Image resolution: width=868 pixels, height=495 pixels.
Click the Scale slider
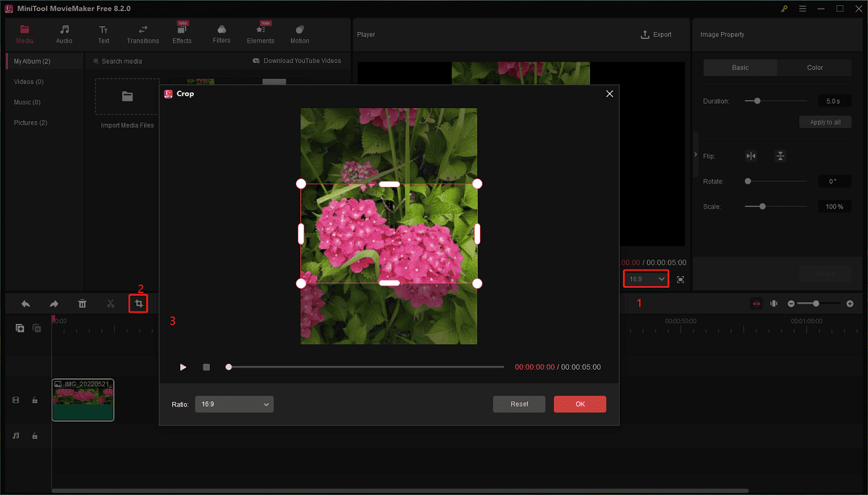click(776, 206)
